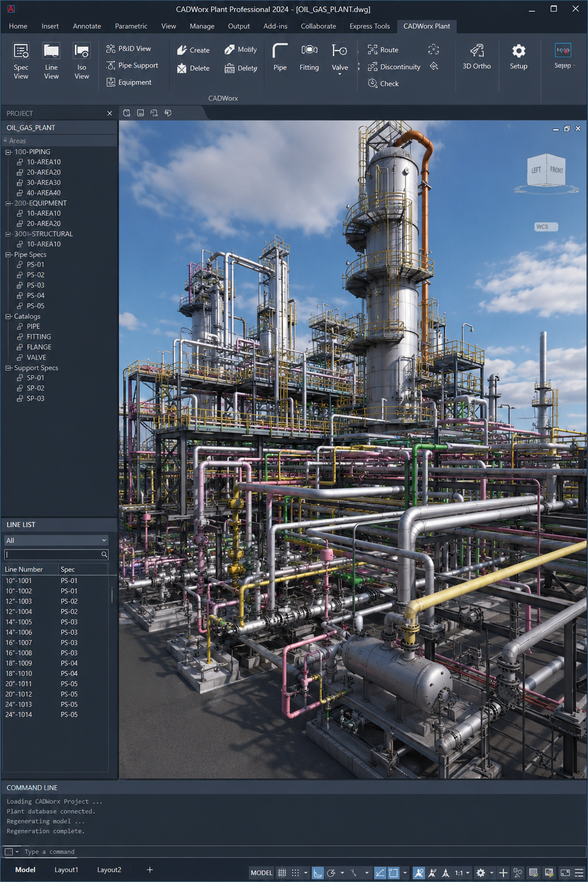Open the Setup gear
This screenshot has height=882, width=588.
(x=519, y=57)
